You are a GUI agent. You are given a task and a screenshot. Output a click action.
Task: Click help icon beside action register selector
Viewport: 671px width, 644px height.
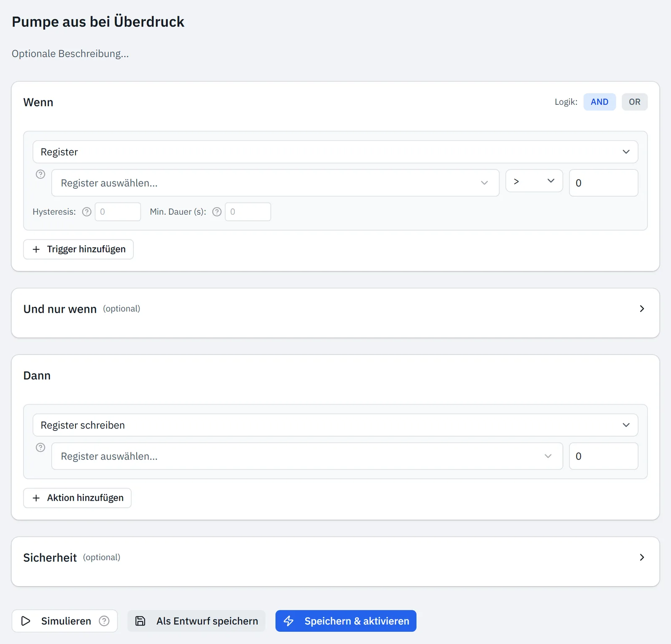(40, 447)
